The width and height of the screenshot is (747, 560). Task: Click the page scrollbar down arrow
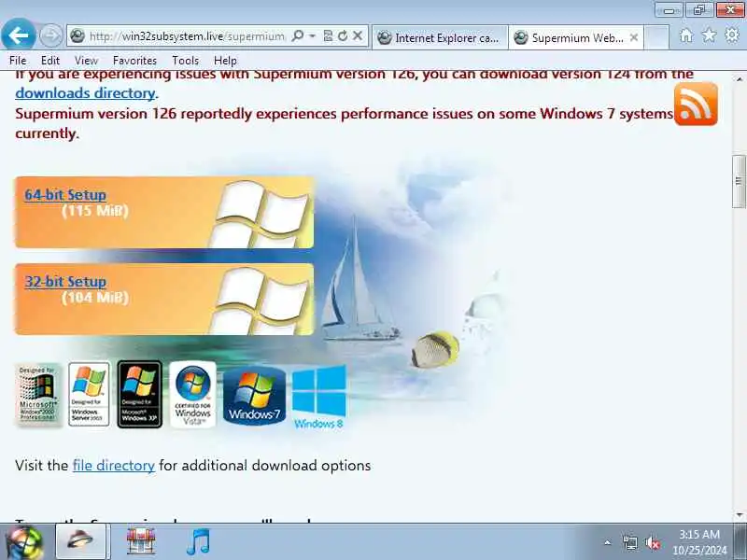click(x=740, y=515)
